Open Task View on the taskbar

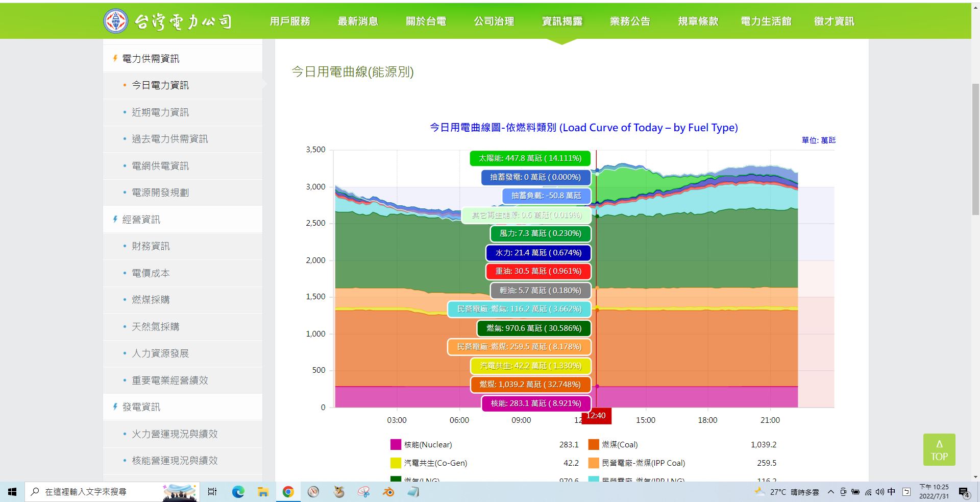coord(212,492)
